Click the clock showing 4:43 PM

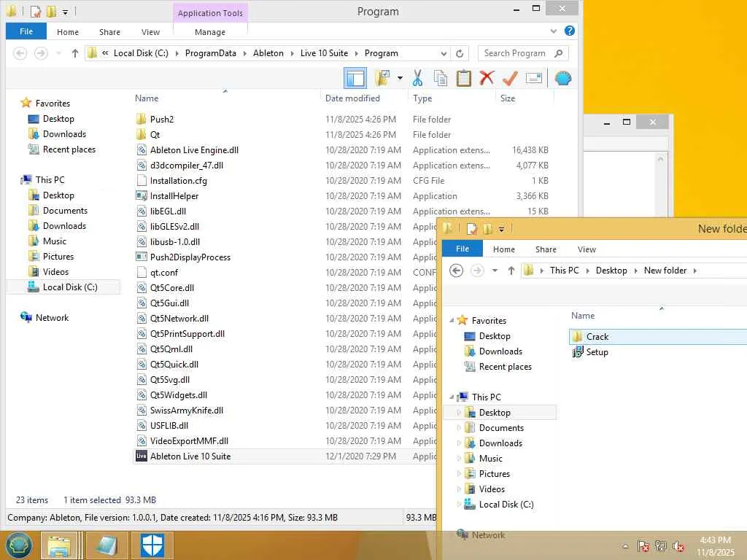click(715, 540)
